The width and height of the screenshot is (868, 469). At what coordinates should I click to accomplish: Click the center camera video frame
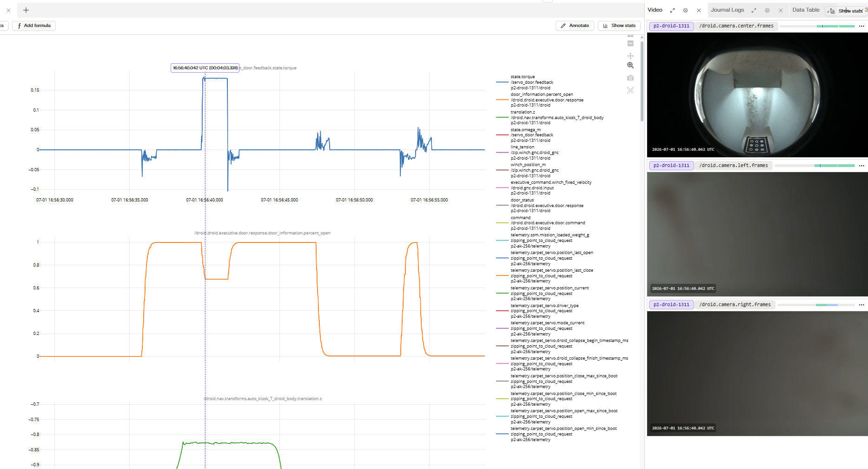[x=757, y=95]
